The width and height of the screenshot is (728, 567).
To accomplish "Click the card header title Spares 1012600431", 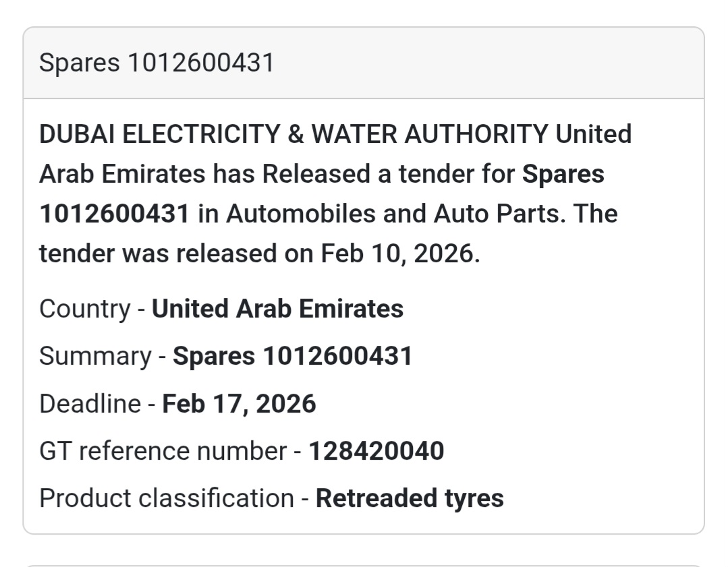I will [157, 63].
